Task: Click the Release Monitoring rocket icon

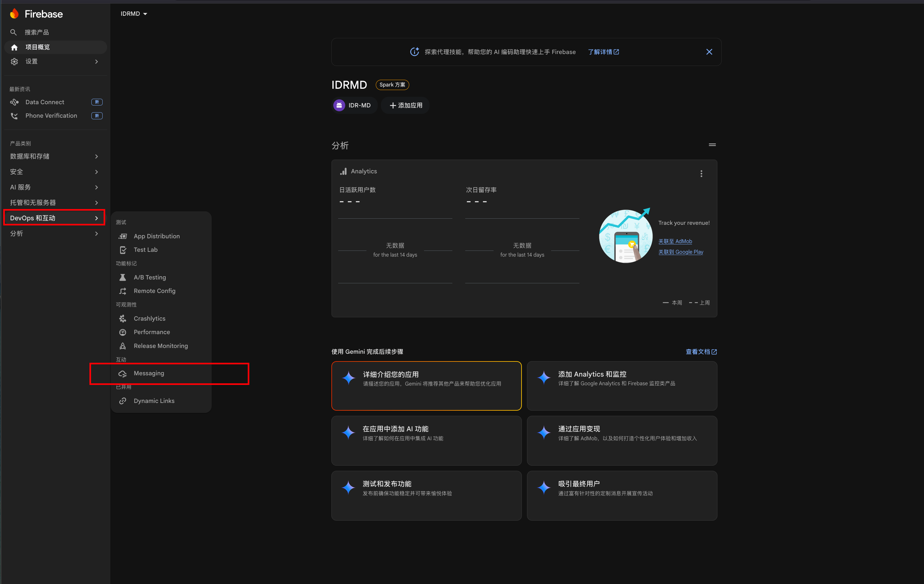Action: [123, 346]
